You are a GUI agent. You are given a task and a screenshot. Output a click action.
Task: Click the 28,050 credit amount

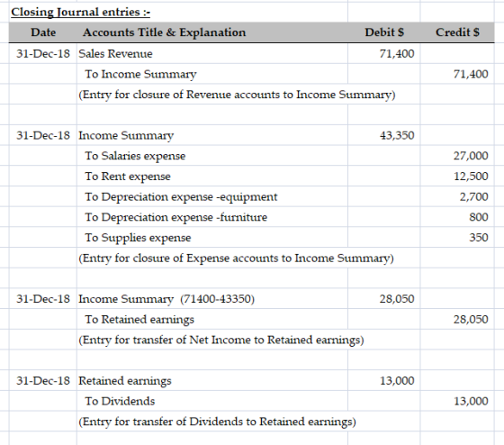(x=471, y=320)
